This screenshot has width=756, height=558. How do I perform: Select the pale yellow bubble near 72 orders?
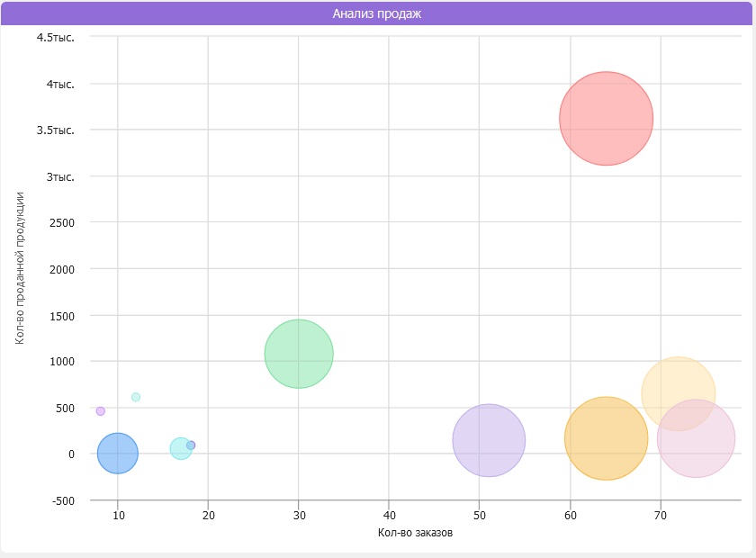tap(679, 393)
